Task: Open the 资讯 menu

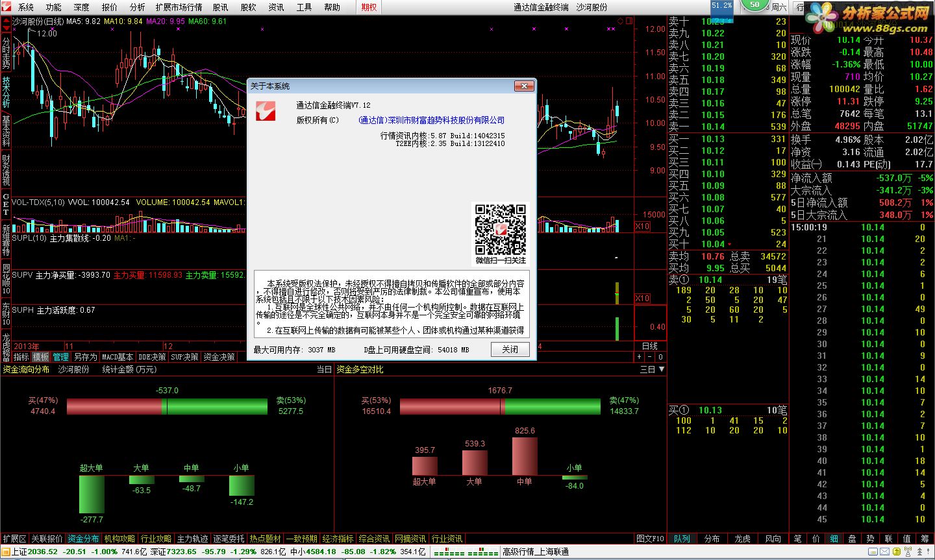Action: tap(277, 7)
